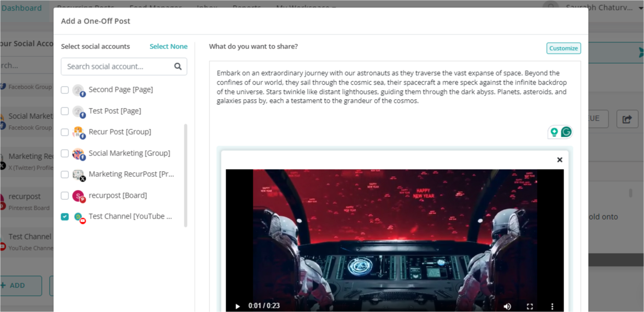Click recurpost Pinterest board avatar icon

tap(78, 196)
